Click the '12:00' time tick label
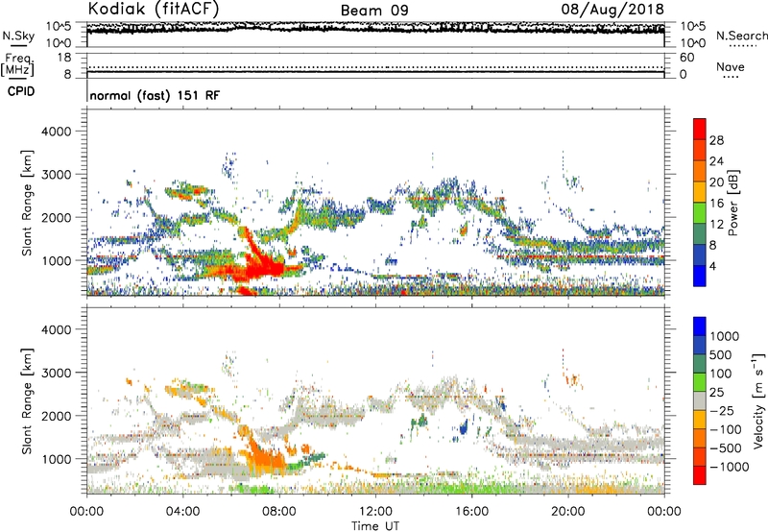Screen dimensions: 768x532 (375, 512)
